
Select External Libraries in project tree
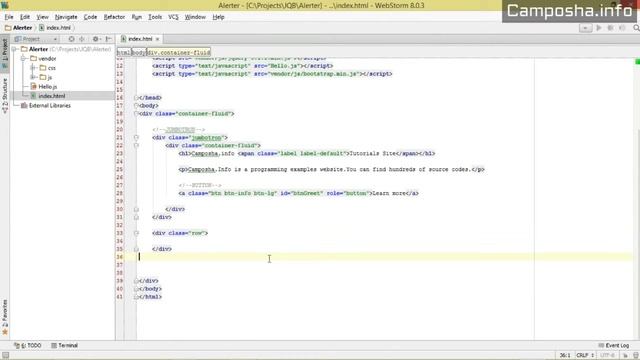coord(46,105)
